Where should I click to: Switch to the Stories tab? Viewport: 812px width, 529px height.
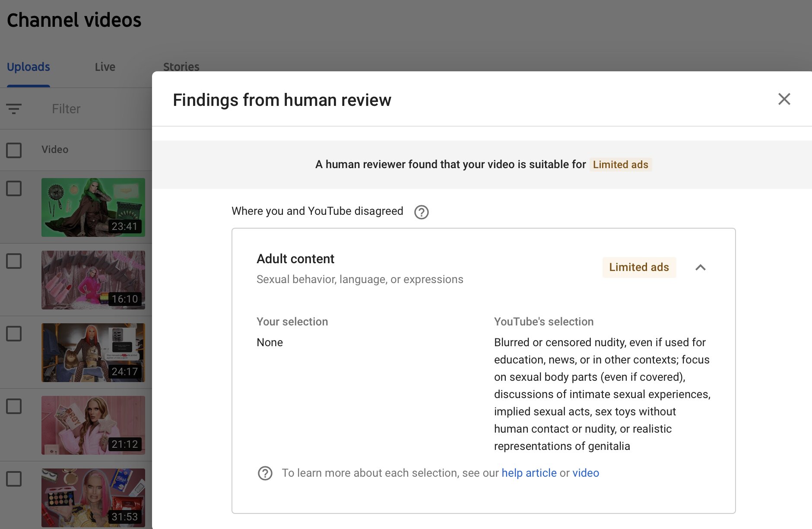(x=181, y=67)
